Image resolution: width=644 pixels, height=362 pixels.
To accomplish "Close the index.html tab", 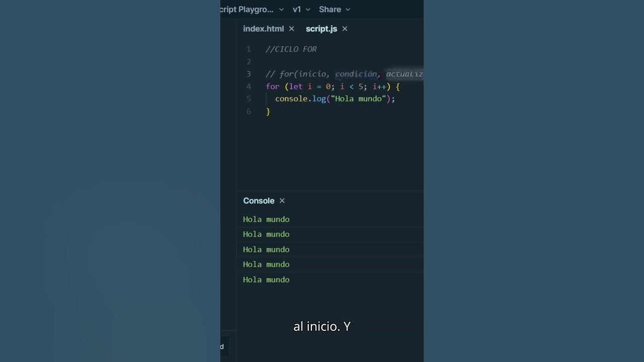I will [x=291, y=29].
